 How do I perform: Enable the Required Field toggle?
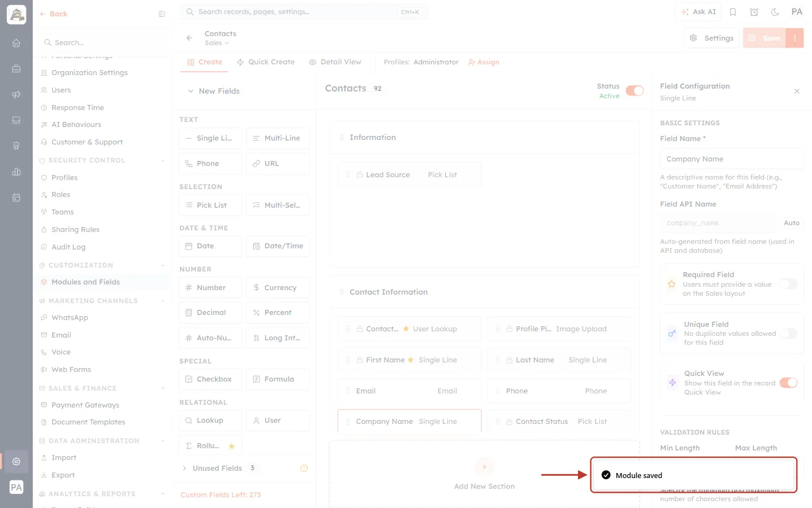click(x=789, y=284)
